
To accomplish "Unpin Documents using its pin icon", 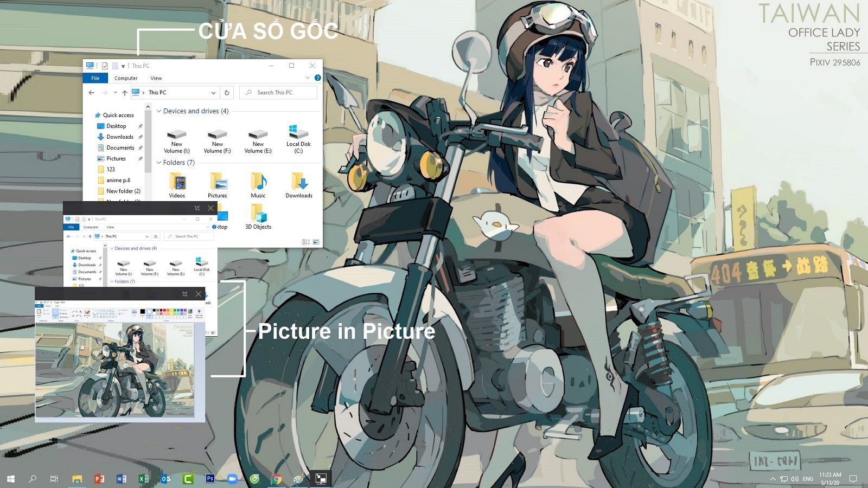I will (x=141, y=147).
